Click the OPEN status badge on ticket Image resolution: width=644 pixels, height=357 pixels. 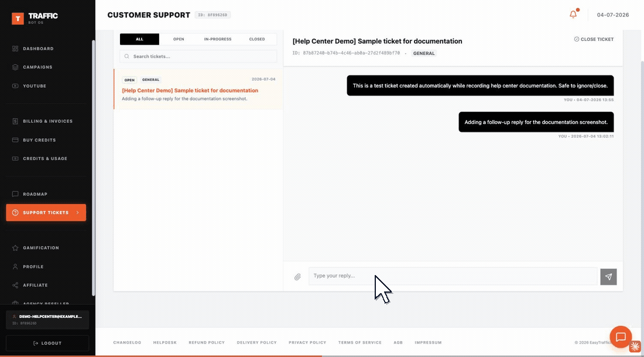[x=129, y=80]
